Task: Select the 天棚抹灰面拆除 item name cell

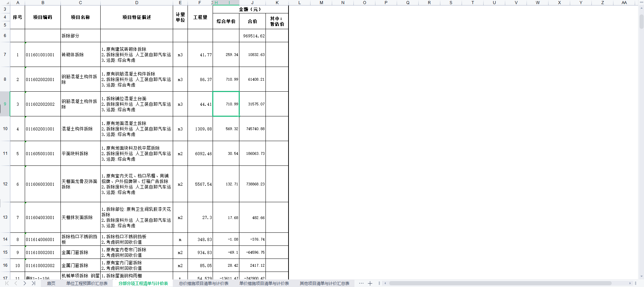Action: (x=80, y=217)
